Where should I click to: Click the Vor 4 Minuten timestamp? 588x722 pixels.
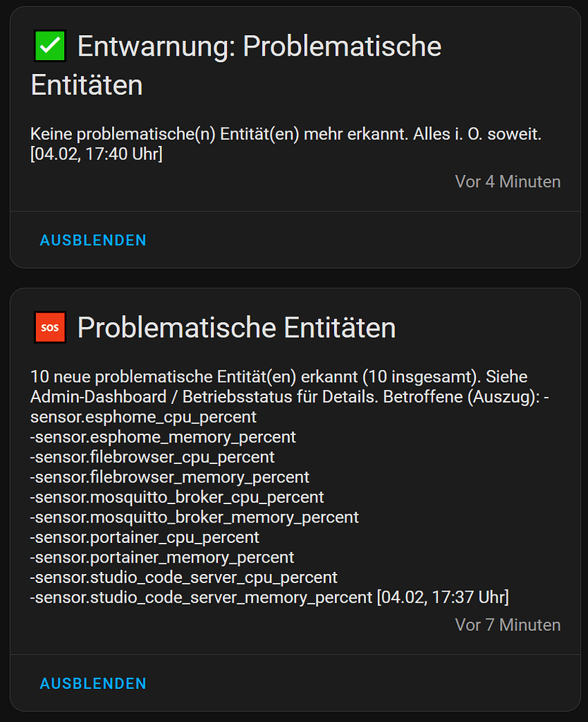point(508,181)
